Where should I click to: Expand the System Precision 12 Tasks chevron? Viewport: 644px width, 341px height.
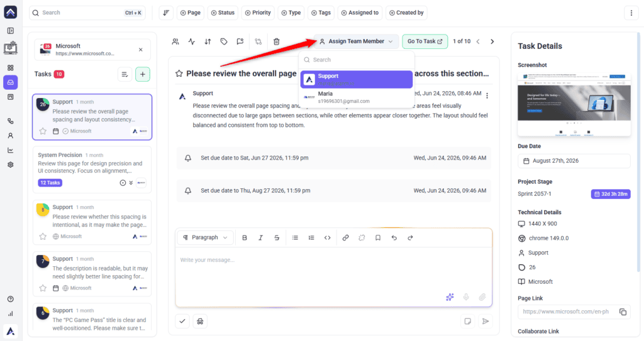point(131,183)
